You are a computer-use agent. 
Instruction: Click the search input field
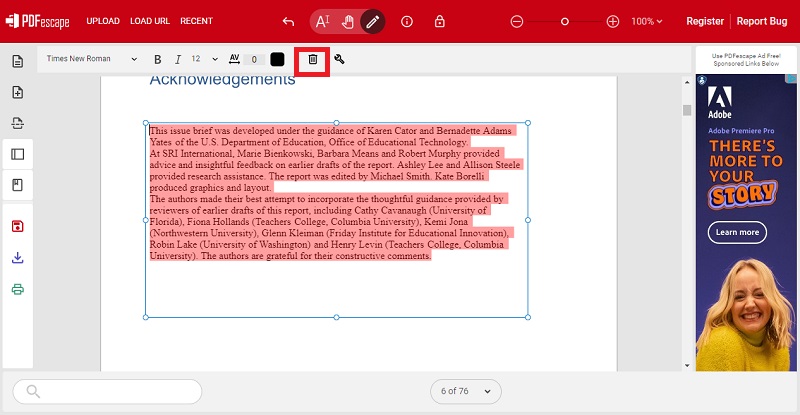click(x=107, y=392)
